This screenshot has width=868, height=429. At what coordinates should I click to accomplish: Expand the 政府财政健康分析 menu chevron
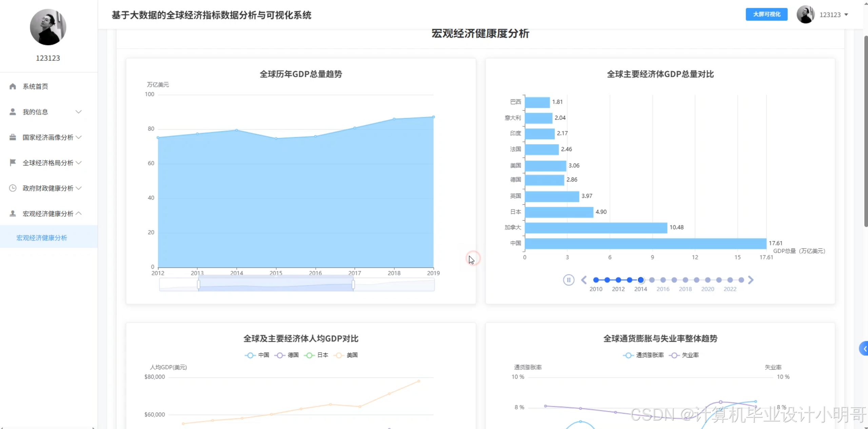click(79, 188)
